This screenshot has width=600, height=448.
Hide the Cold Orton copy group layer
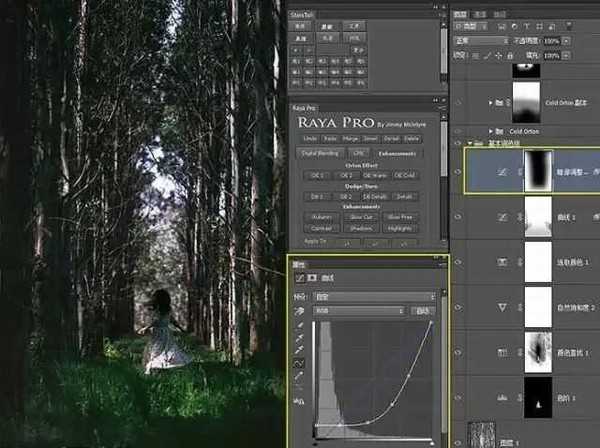tap(459, 101)
